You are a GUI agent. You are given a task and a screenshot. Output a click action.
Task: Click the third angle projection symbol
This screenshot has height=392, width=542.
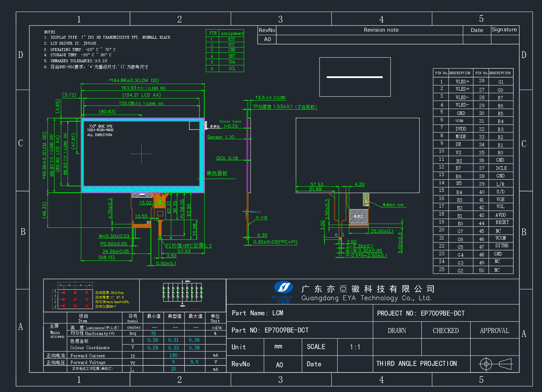496,364
